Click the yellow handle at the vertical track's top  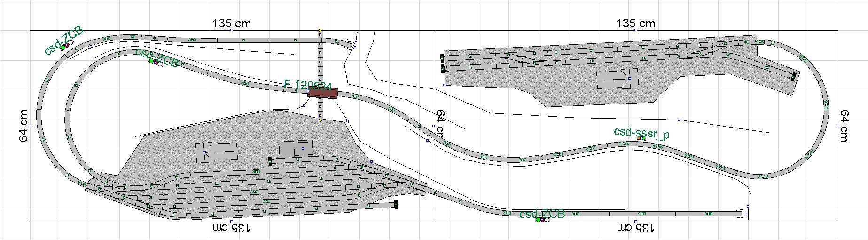320,30
